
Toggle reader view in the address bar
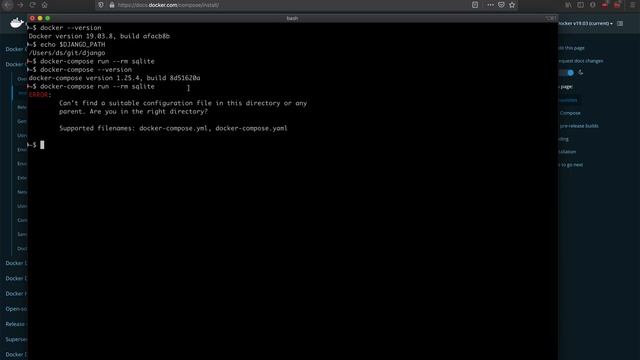pyautogui.click(x=475, y=5)
